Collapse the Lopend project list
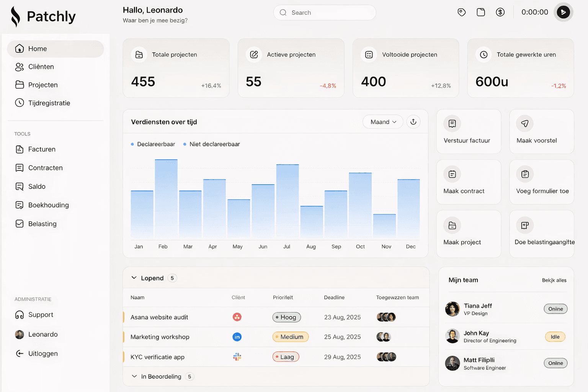This screenshot has width=588, height=392. point(134,278)
